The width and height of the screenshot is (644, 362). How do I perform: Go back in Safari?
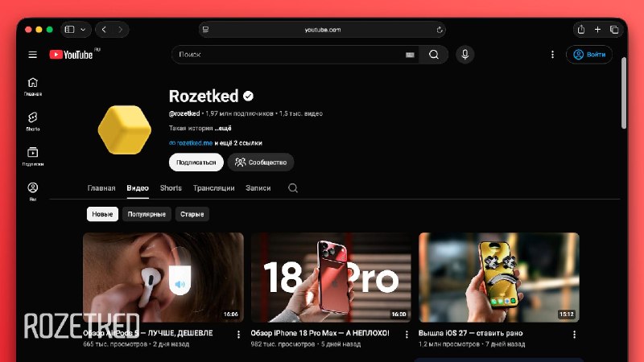tap(104, 30)
